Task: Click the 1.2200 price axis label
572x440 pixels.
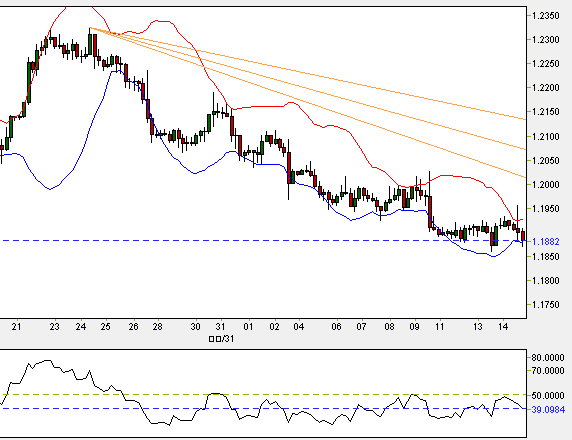Action: point(545,88)
